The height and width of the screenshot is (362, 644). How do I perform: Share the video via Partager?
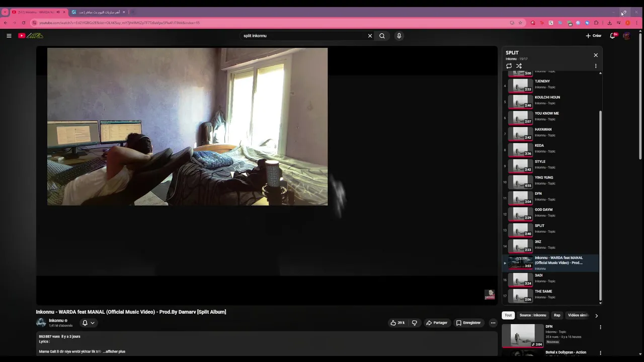(x=437, y=323)
